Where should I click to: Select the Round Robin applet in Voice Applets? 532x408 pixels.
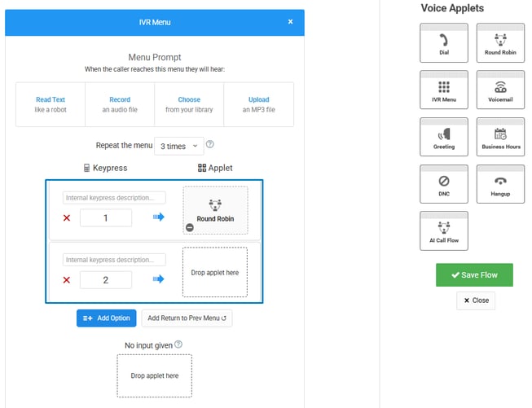point(500,43)
